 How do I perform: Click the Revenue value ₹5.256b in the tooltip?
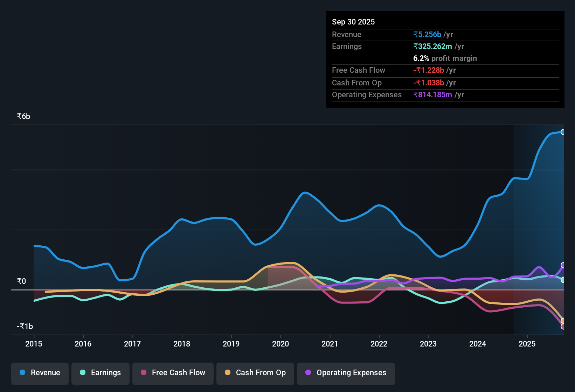[x=427, y=34]
